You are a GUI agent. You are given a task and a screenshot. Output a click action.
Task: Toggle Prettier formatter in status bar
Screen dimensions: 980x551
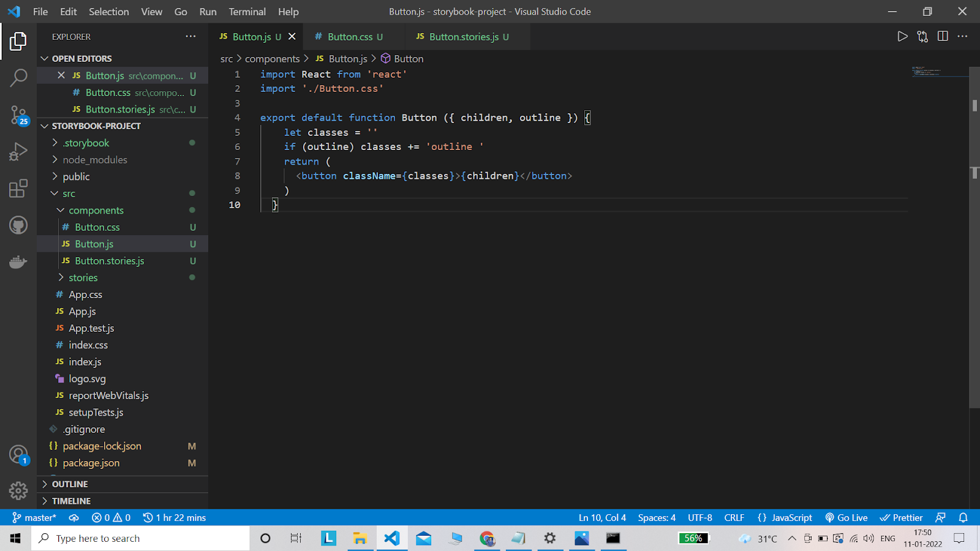(x=901, y=518)
